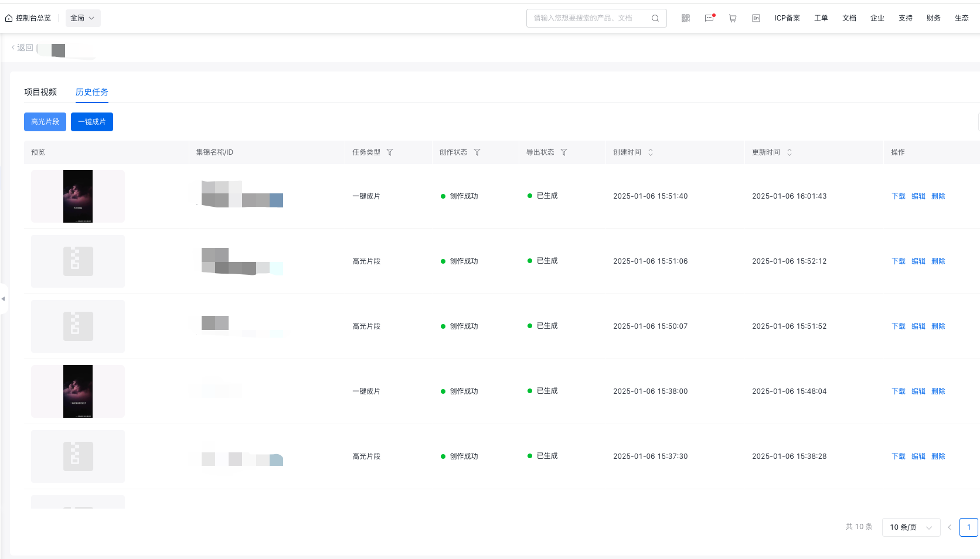Filter by 导出状态 funnel icon
This screenshot has width=980, height=559.
(564, 152)
